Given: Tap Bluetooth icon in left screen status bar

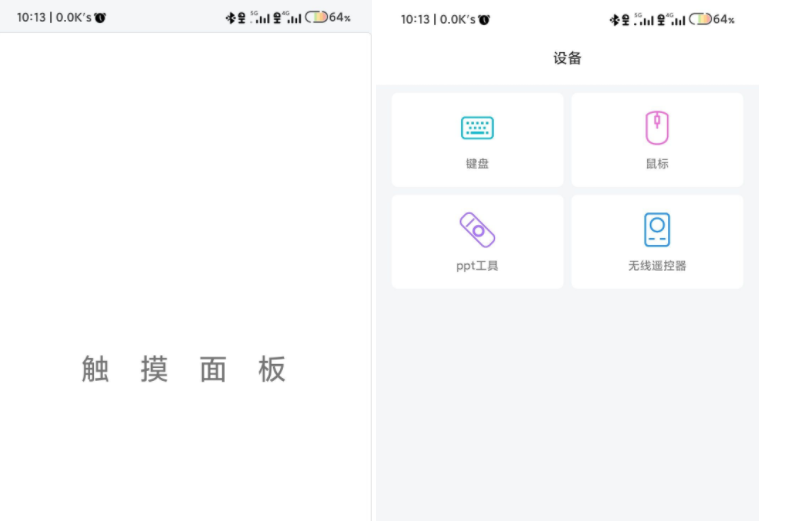Looking at the screenshot, I should (230, 18).
